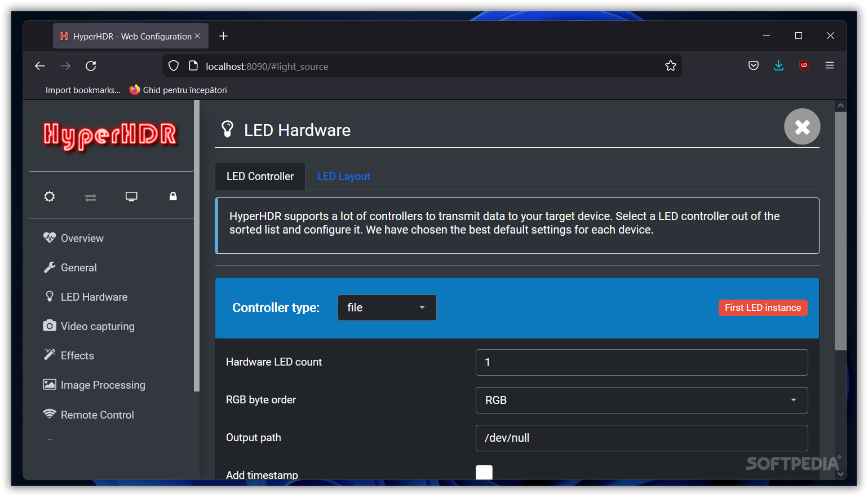Image resolution: width=868 pixels, height=497 pixels.
Task: Click the monitor live preview icon
Action: (x=131, y=196)
